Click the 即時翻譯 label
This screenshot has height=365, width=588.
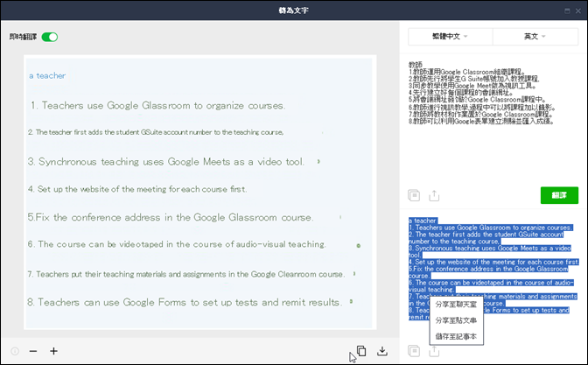tap(24, 37)
